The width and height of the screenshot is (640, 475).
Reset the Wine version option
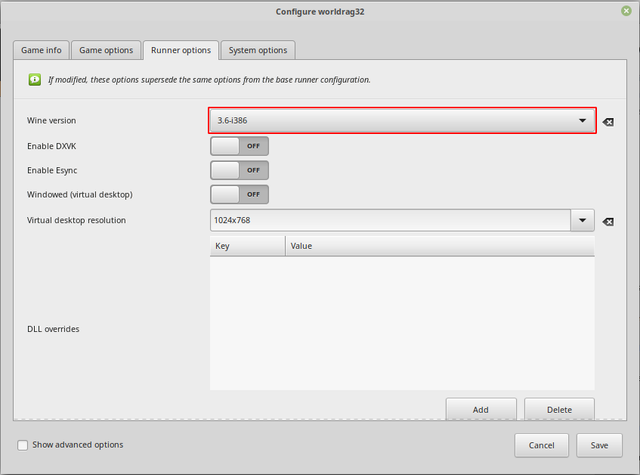click(x=608, y=122)
